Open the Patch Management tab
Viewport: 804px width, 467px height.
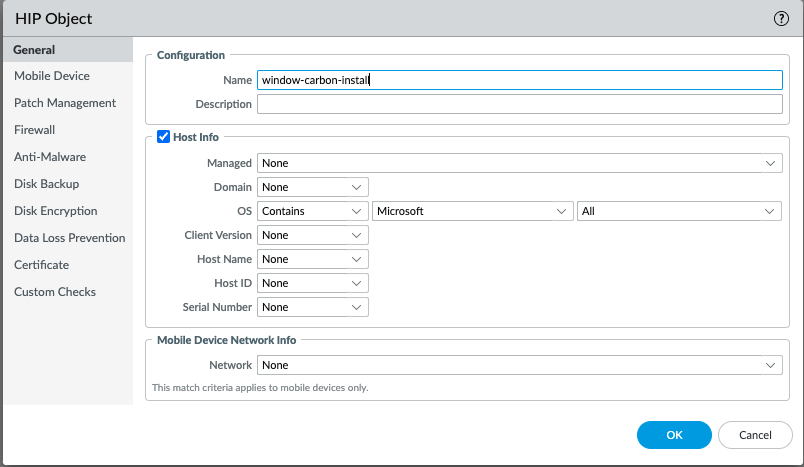pyautogui.click(x=65, y=103)
